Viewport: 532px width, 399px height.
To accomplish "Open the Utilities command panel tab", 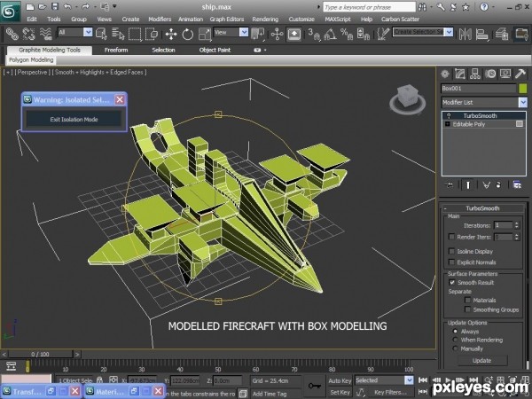I will (520, 74).
